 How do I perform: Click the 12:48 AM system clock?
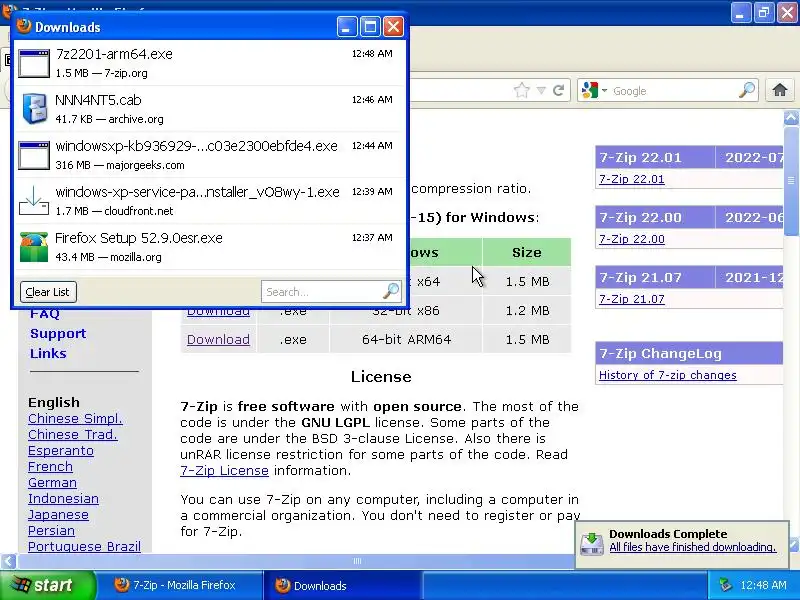[x=763, y=585]
